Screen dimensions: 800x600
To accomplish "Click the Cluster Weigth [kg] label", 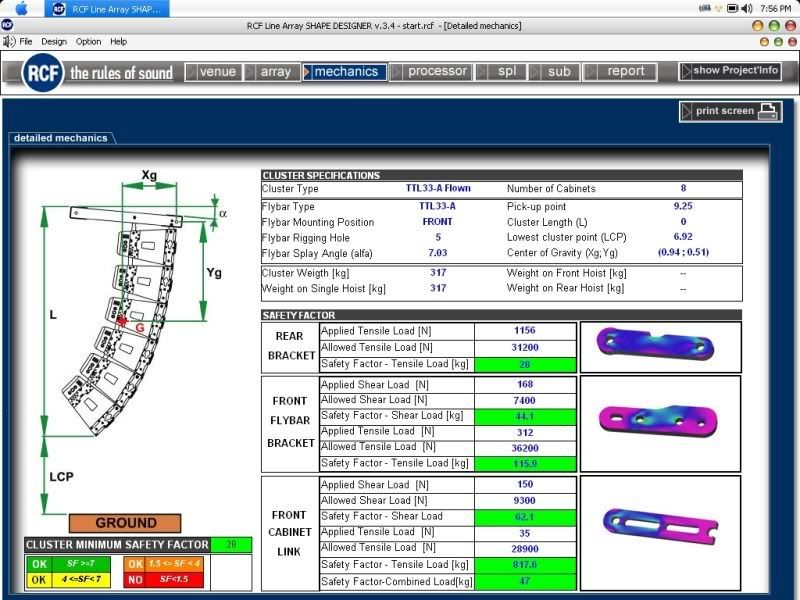I will [x=305, y=273].
